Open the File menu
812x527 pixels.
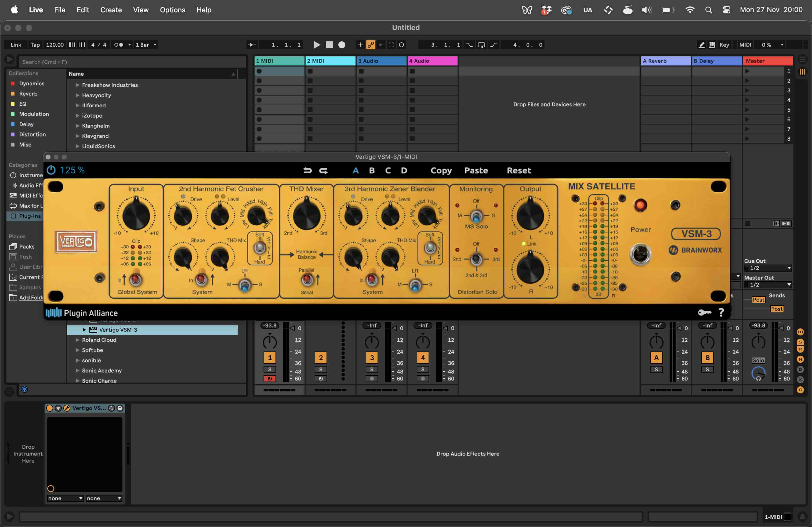[59, 10]
